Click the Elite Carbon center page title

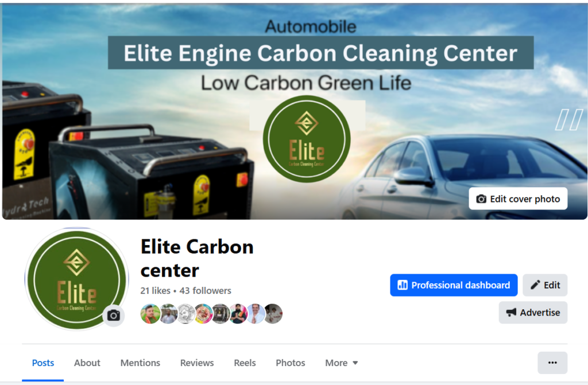198,258
